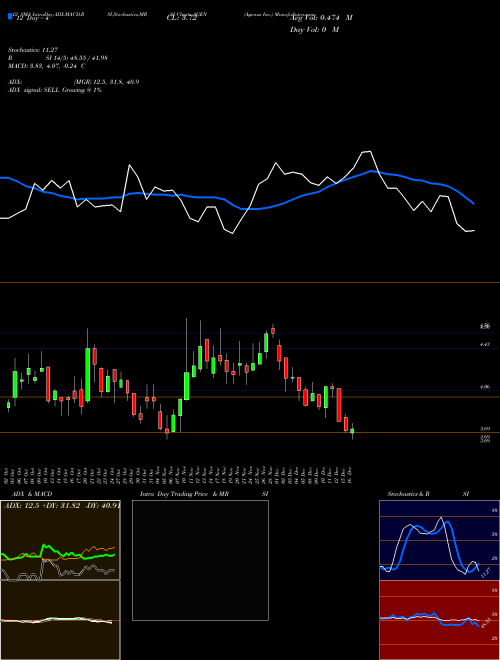
Task: Click the SI 14/3: 48.55 / 41.98 value
Action: pos(76,58)
